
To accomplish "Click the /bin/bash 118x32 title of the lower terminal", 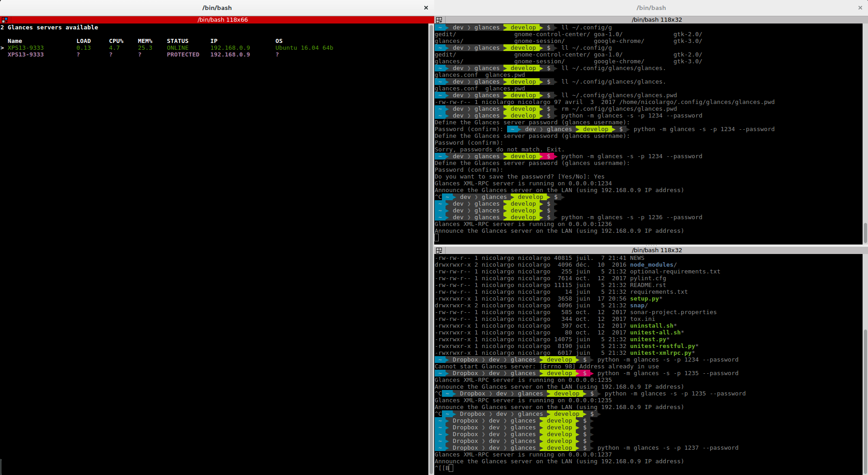I will point(657,250).
